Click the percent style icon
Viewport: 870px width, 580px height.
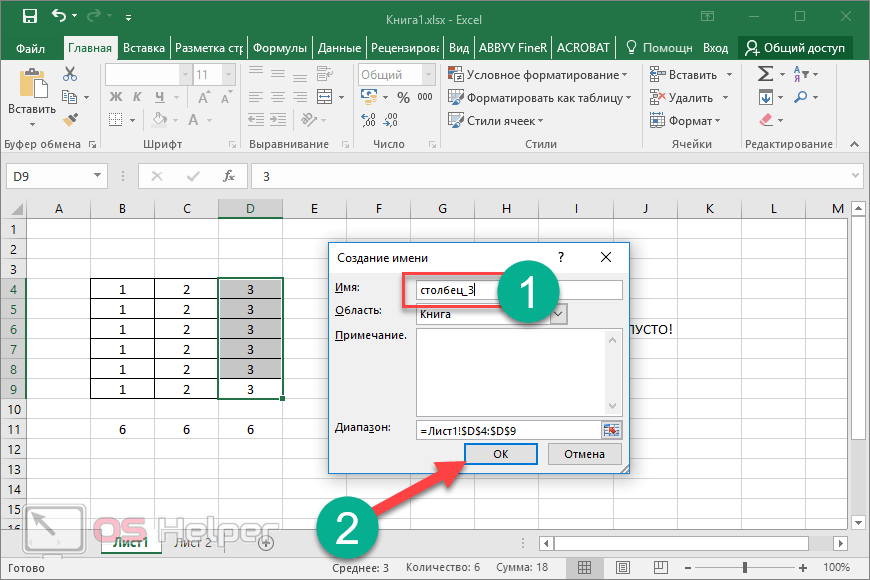coord(403,98)
